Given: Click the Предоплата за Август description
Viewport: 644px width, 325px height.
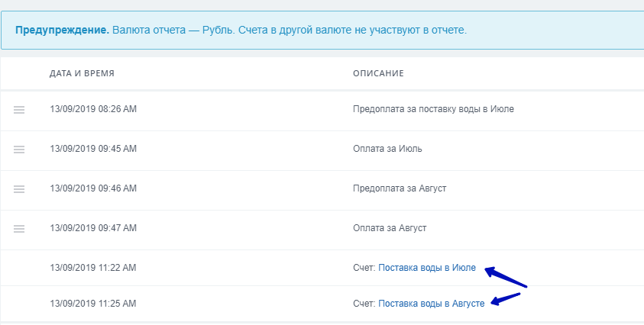Looking at the screenshot, I should click(400, 188).
